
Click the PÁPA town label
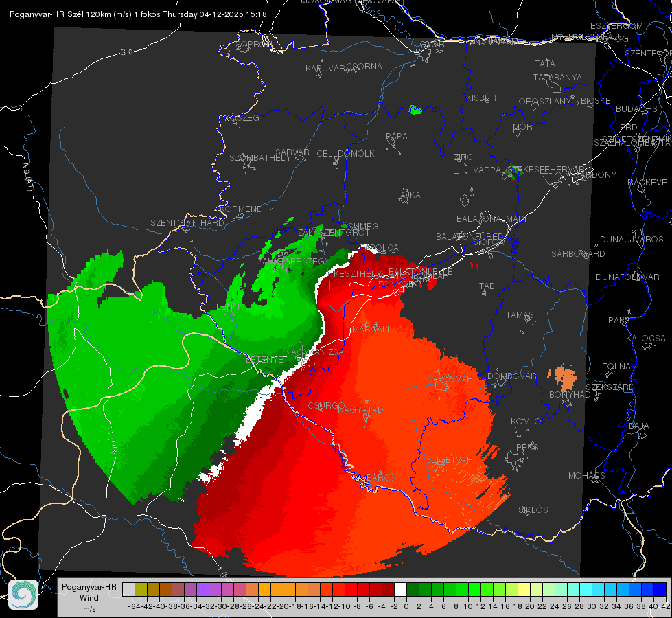397,137
